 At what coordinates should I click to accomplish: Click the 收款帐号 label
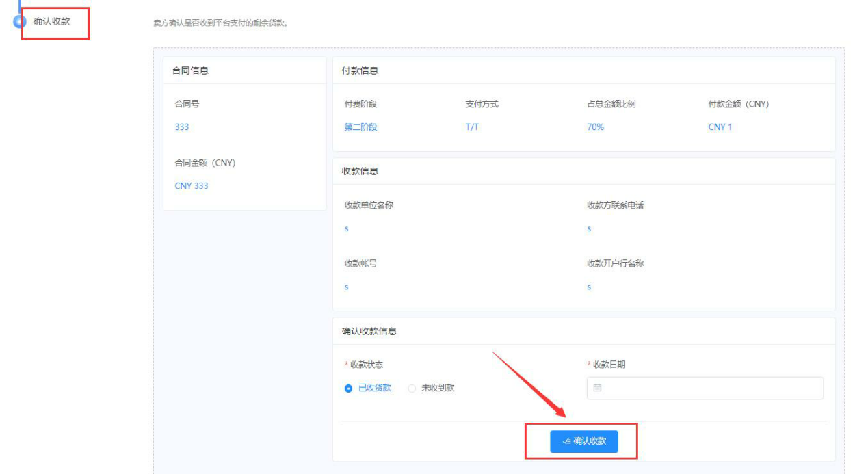(360, 263)
